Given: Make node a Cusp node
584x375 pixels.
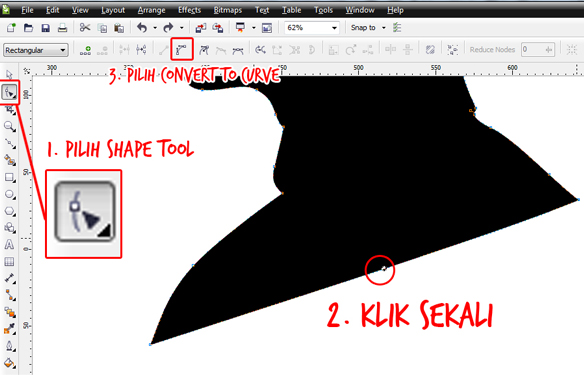Looking at the screenshot, I should point(204,50).
